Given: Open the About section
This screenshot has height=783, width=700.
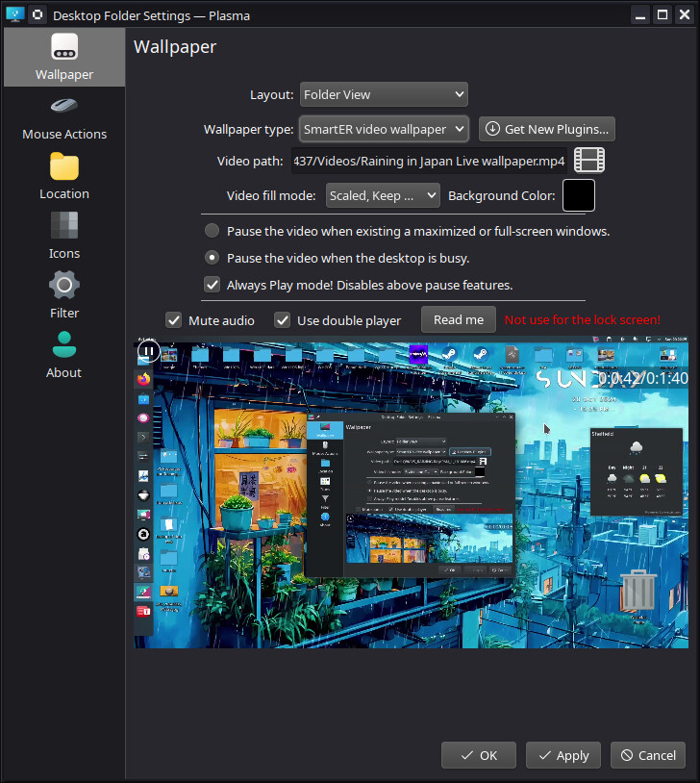Looking at the screenshot, I should (x=63, y=356).
